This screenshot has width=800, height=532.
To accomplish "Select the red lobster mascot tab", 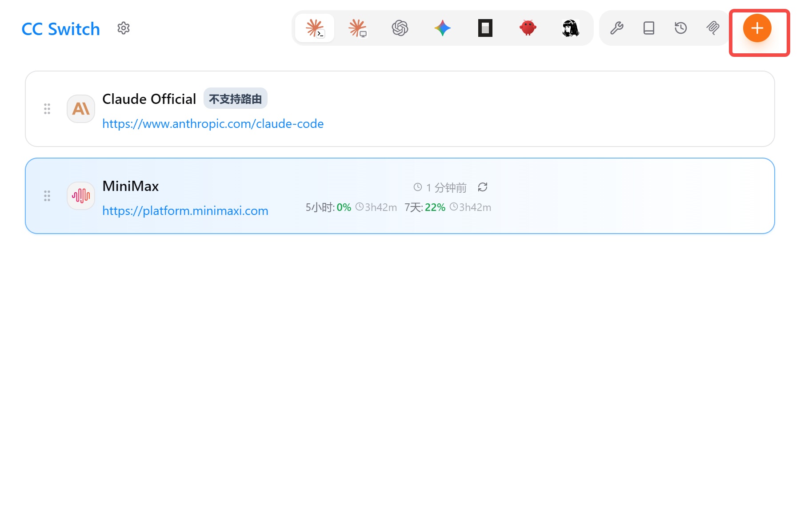I will [x=528, y=28].
